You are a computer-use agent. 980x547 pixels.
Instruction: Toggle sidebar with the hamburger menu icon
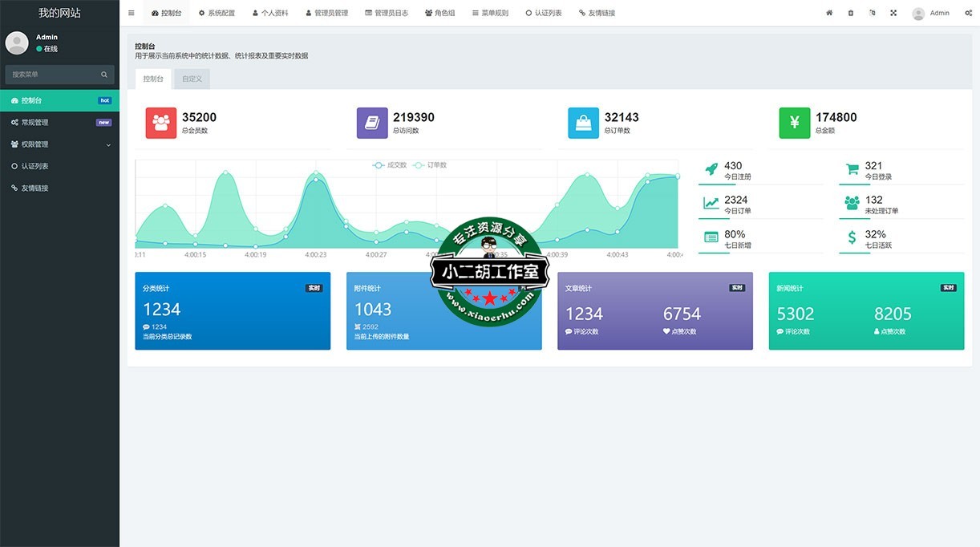(x=132, y=13)
